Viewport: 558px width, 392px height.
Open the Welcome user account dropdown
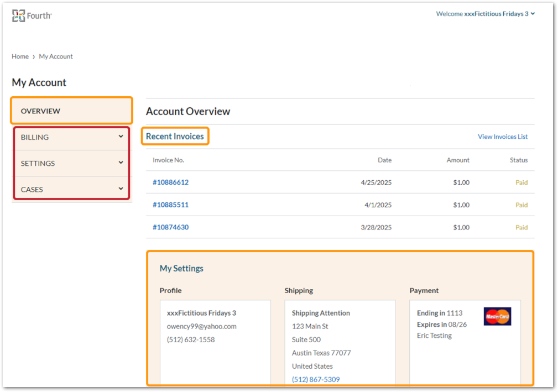485,14
